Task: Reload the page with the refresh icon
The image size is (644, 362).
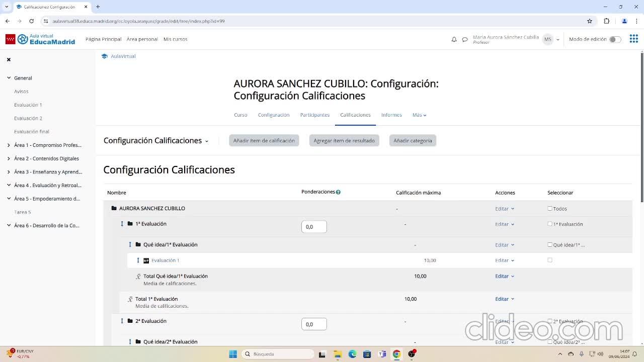Action: [31, 21]
